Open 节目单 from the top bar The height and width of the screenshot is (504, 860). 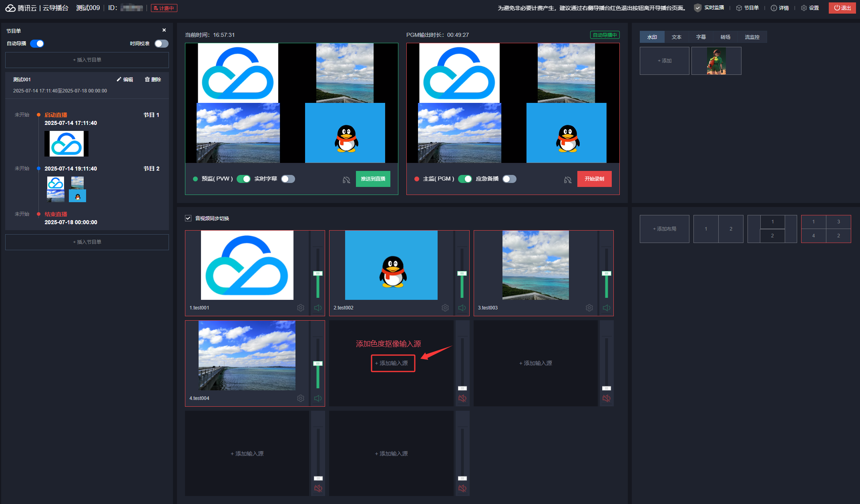pyautogui.click(x=747, y=8)
